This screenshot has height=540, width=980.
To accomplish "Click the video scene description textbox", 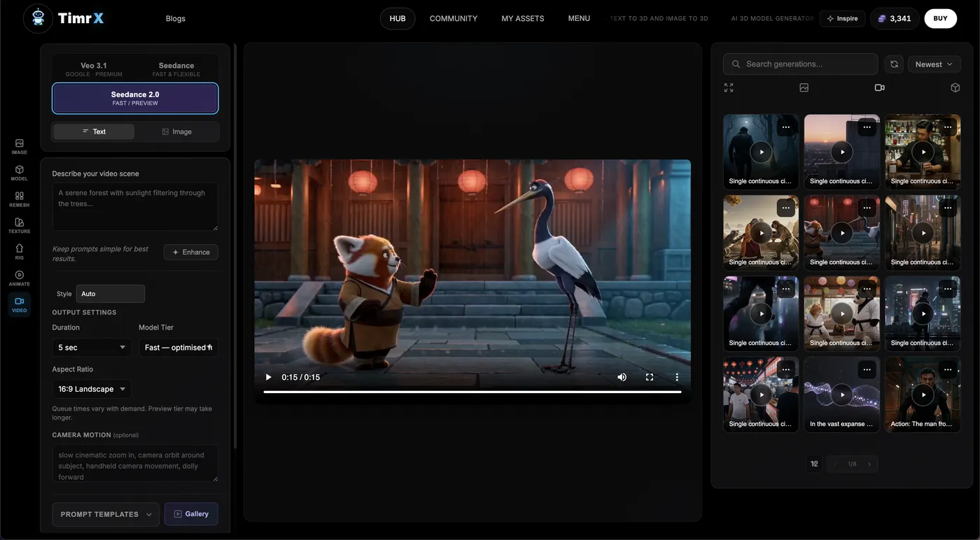I will tap(135, 207).
